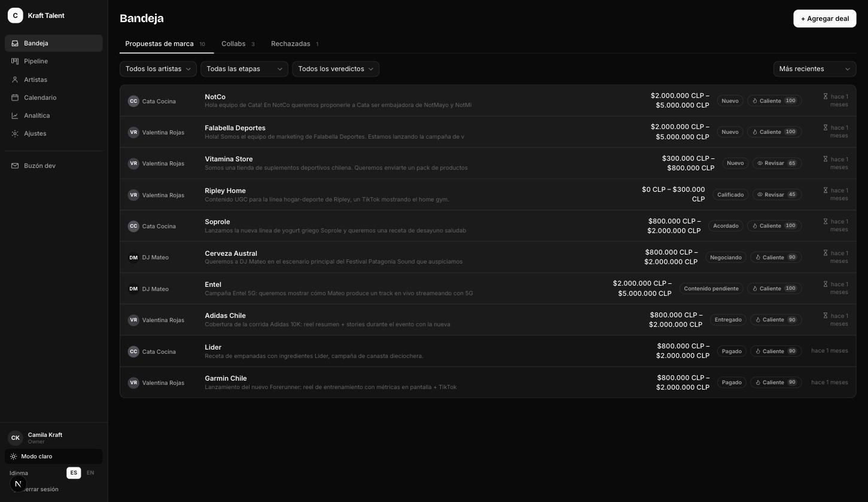Screen dimensions: 868x502
Task: Open the Pipeline board icon in sidebar
Action: [x=15, y=61]
